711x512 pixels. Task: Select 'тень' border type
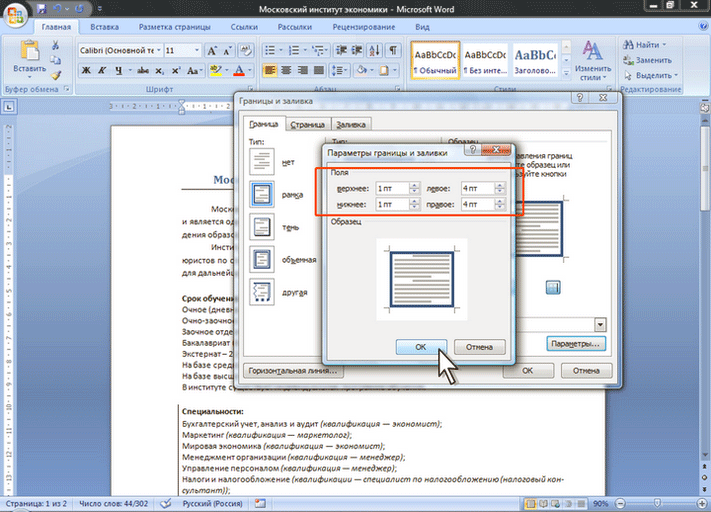pos(262,227)
